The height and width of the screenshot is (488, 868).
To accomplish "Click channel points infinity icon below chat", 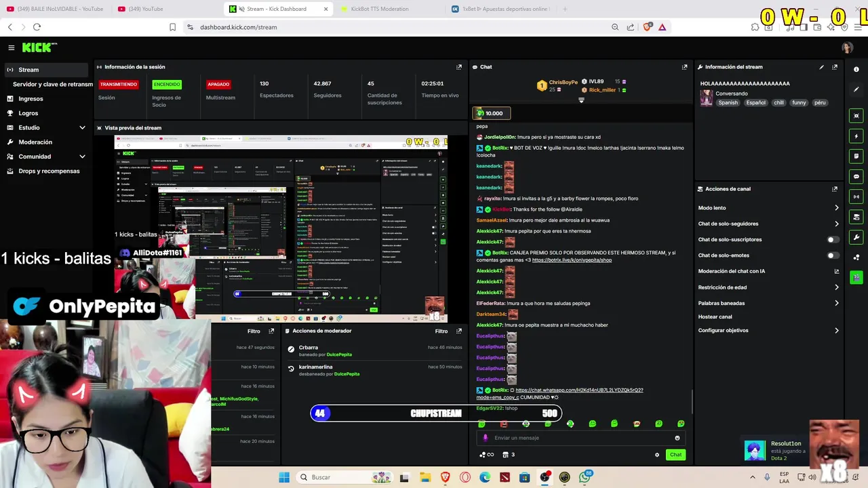I will [486, 455].
